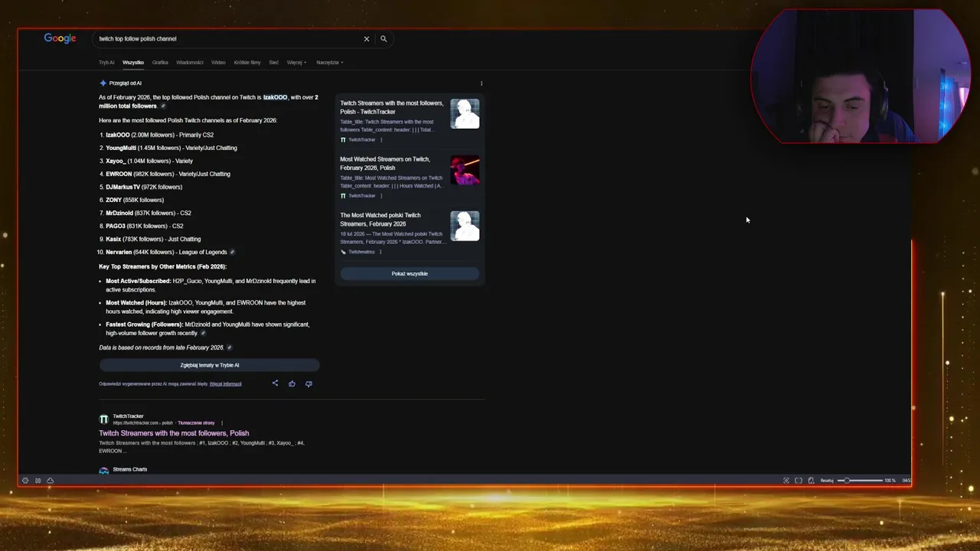
Task: Share the AI overview answer
Action: click(275, 383)
